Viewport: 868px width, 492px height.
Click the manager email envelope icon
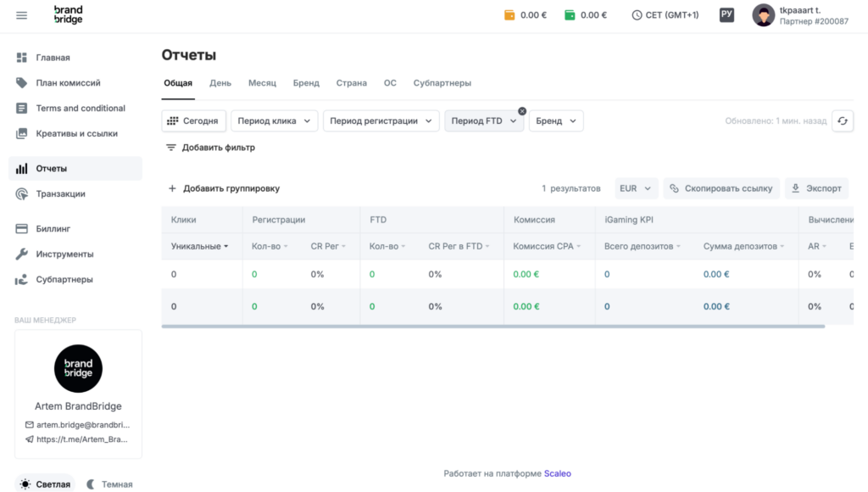[x=30, y=425]
